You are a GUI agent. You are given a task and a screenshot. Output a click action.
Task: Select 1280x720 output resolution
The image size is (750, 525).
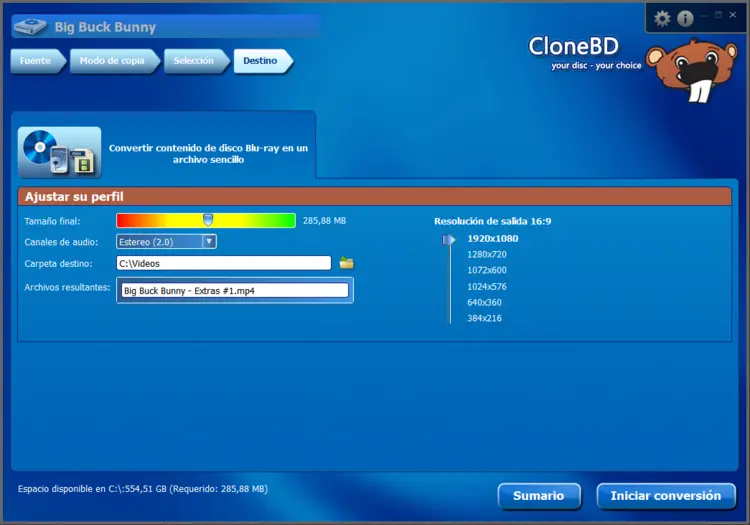click(x=487, y=254)
